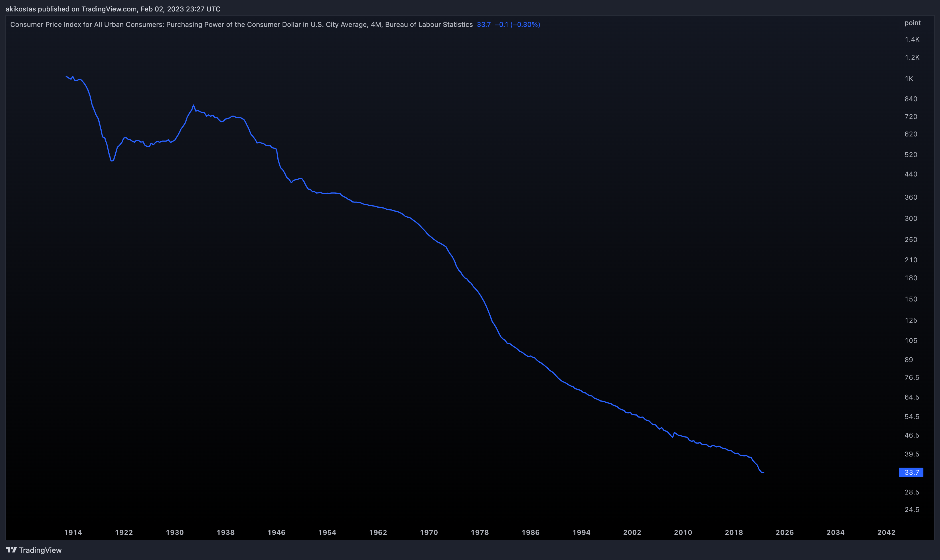The width and height of the screenshot is (940, 560).
Task: Click the 28.5 price axis label
Action: pos(912,493)
